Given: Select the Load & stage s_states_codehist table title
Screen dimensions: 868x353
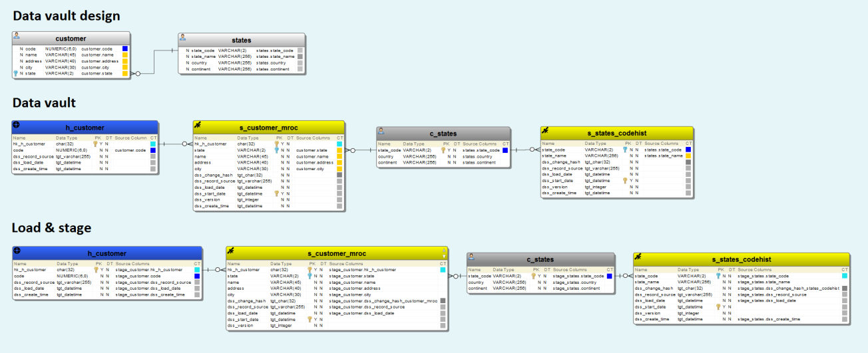Looking at the screenshot, I should click(x=742, y=259).
